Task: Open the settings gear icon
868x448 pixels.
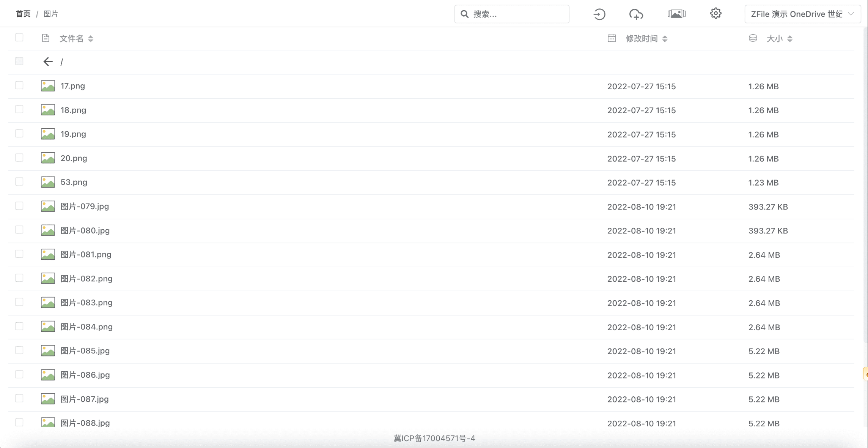Action: pyautogui.click(x=715, y=14)
